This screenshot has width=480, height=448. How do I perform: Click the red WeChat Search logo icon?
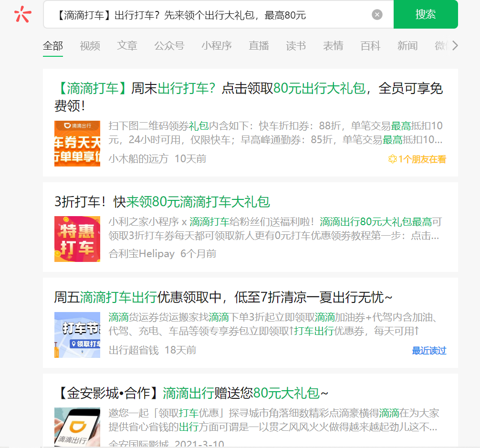(22, 14)
